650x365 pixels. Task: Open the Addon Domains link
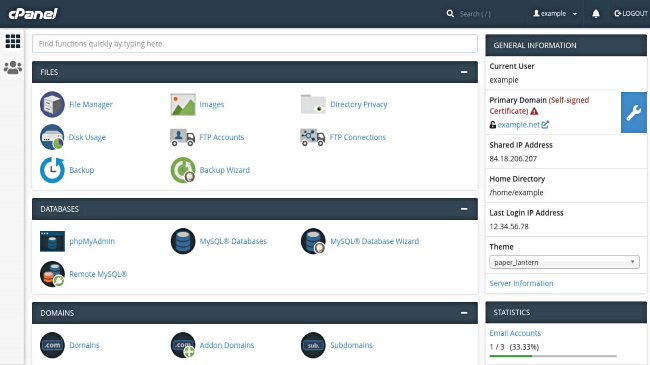227,345
